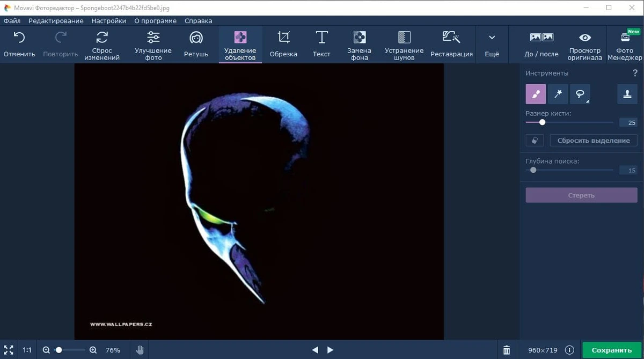Adjust the Размер кисти slider
The image size is (644, 359).
569,122
